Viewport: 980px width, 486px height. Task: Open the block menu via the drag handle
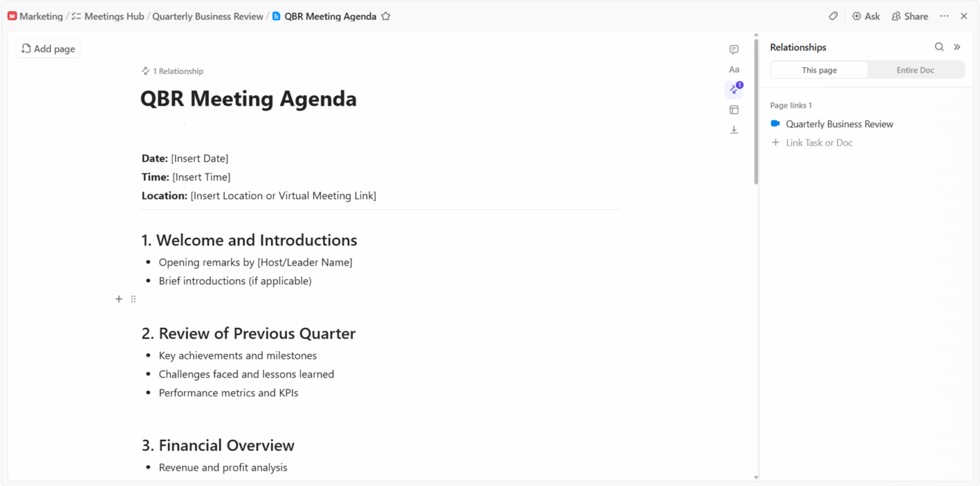(x=133, y=299)
